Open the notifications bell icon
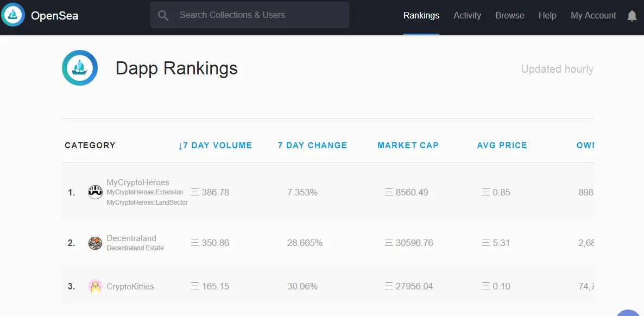The width and height of the screenshot is (644, 316). (632, 16)
